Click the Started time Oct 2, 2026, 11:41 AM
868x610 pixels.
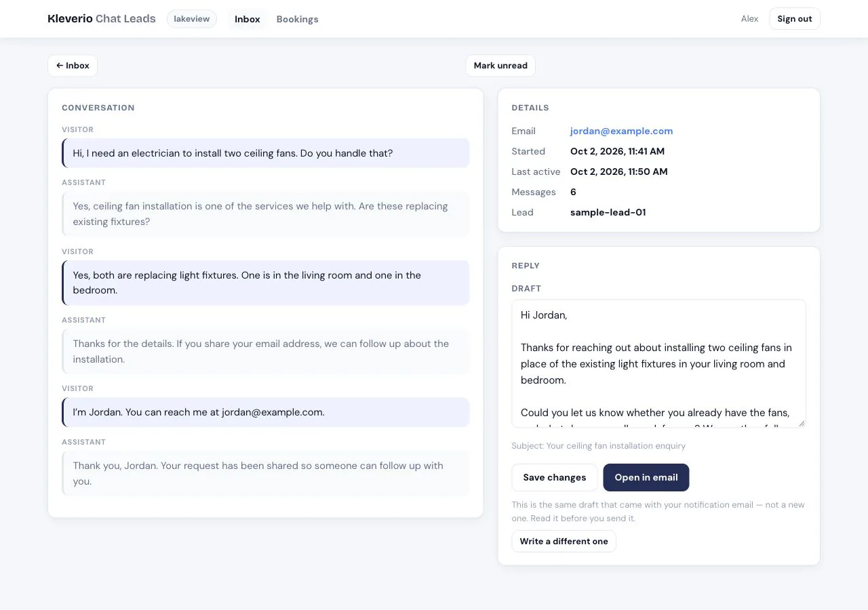(618, 151)
